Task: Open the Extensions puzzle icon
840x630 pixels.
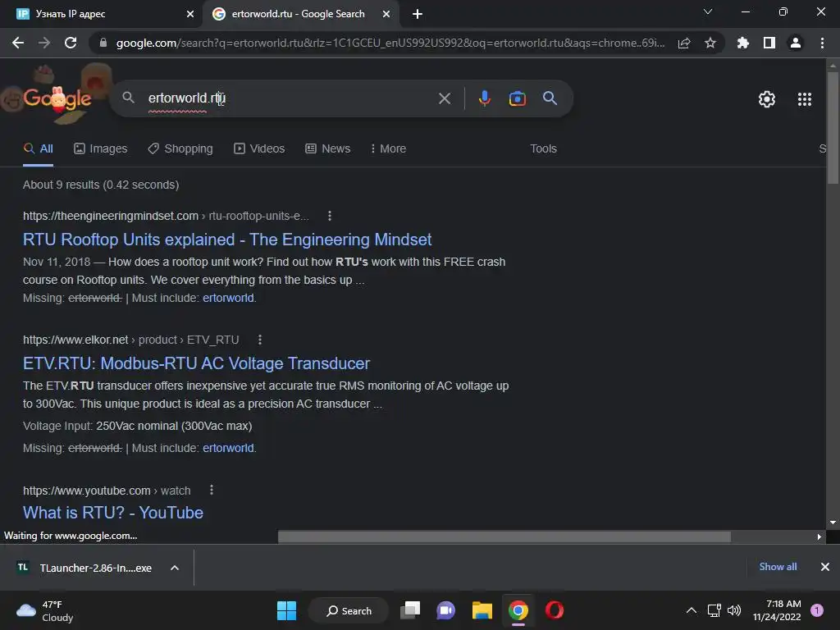Action: point(743,43)
